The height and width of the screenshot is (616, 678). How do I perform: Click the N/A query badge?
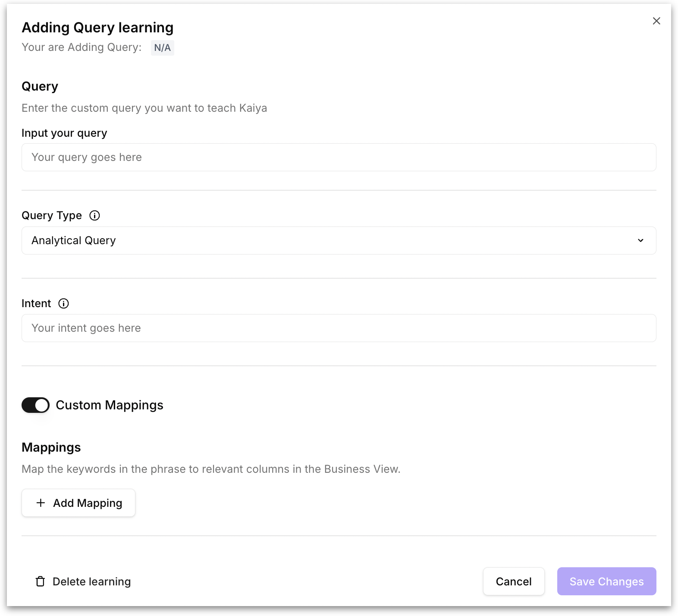pyautogui.click(x=162, y=47)
